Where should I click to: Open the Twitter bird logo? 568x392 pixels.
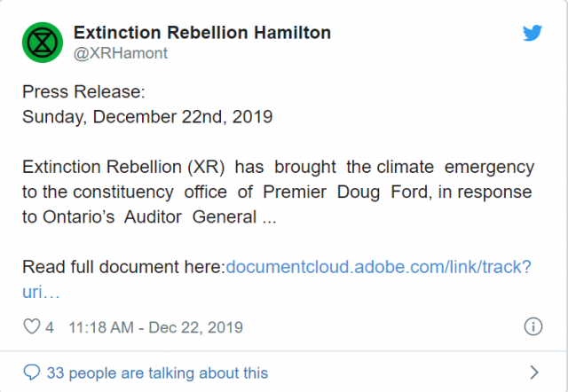(532, 33)
